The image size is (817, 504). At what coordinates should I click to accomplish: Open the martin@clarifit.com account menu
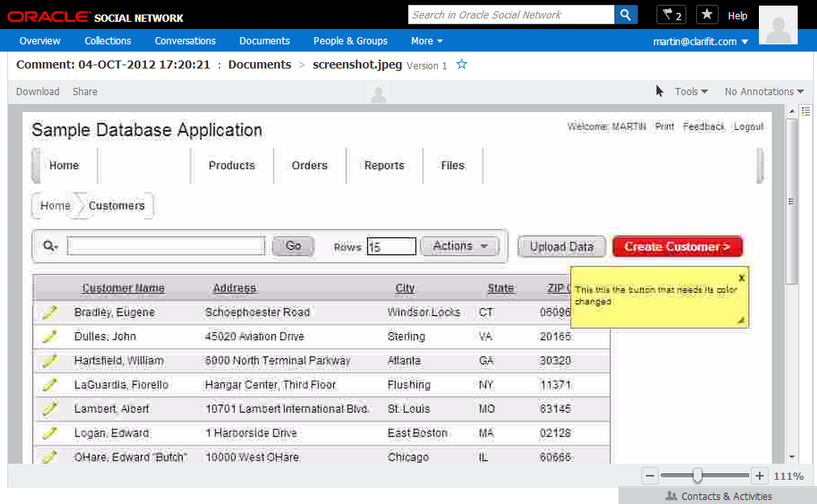pos(700,41)
